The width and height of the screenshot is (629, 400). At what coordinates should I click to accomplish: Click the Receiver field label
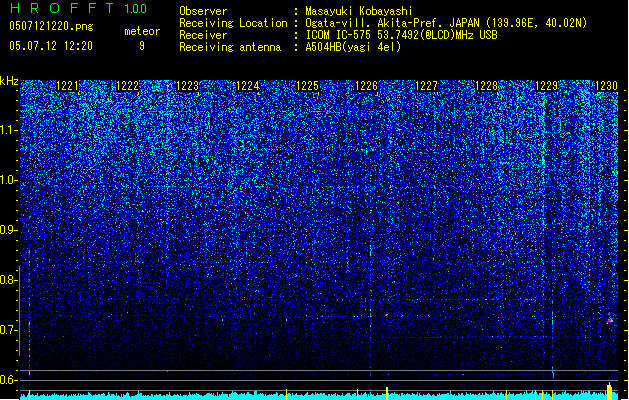[203, 35]
